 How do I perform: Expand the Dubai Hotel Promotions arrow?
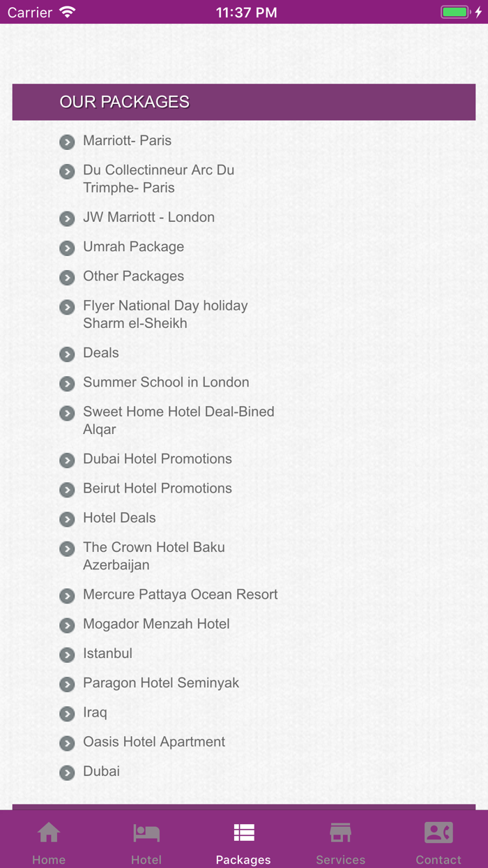pos(67,461)
